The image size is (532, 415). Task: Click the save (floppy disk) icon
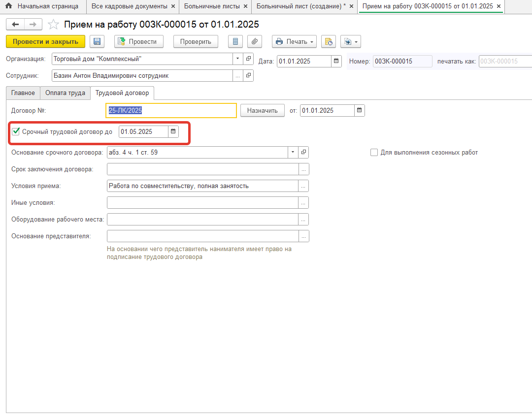[x=97, y=42]
